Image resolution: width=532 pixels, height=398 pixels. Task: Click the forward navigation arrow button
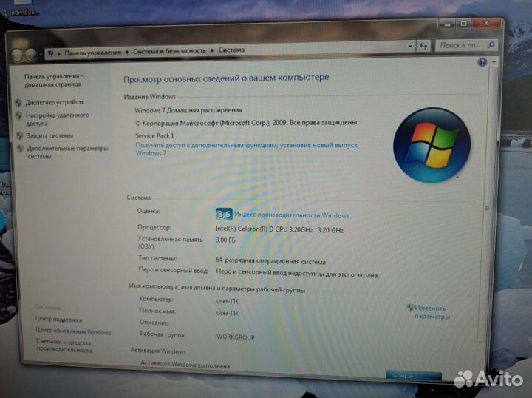coord(31,55)
